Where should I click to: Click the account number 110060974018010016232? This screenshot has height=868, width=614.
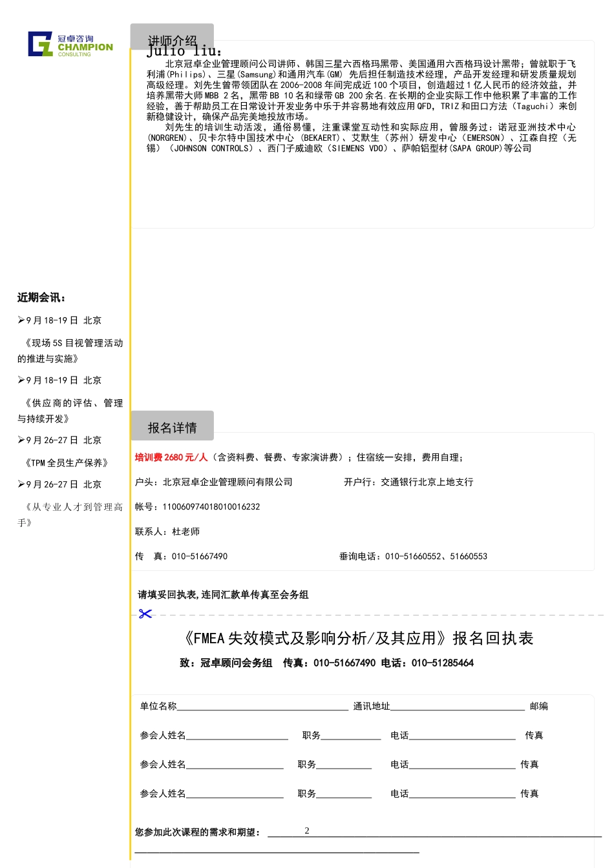pyautogui.click(x=211, y=507)
